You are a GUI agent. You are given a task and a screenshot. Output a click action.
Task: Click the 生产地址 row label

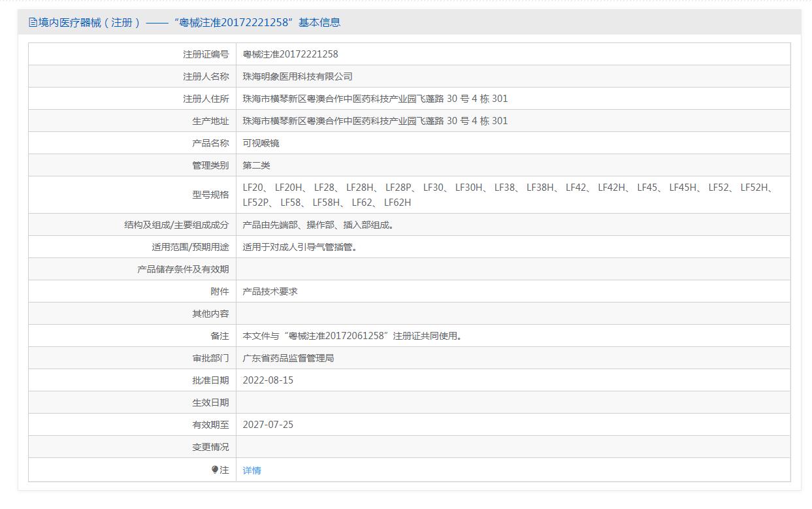point(210,121)
